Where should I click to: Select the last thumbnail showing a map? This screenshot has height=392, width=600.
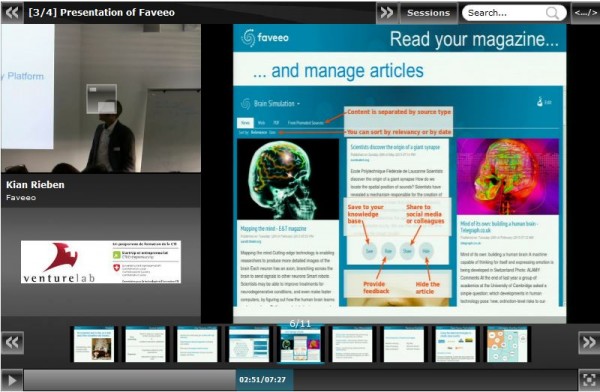pos(507,344)
